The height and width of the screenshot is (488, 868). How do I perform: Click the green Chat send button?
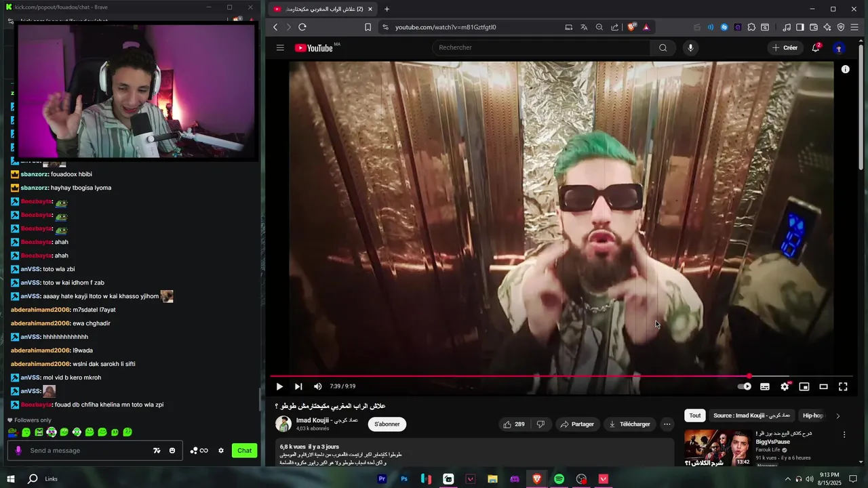245,451
